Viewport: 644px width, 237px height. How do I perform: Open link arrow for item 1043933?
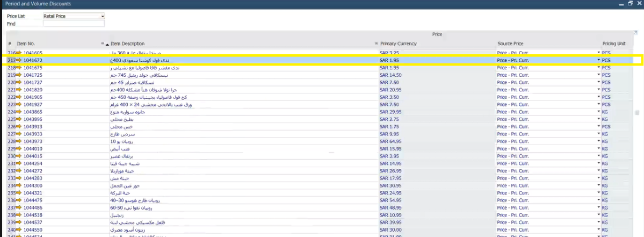click(x=18, y=134)
